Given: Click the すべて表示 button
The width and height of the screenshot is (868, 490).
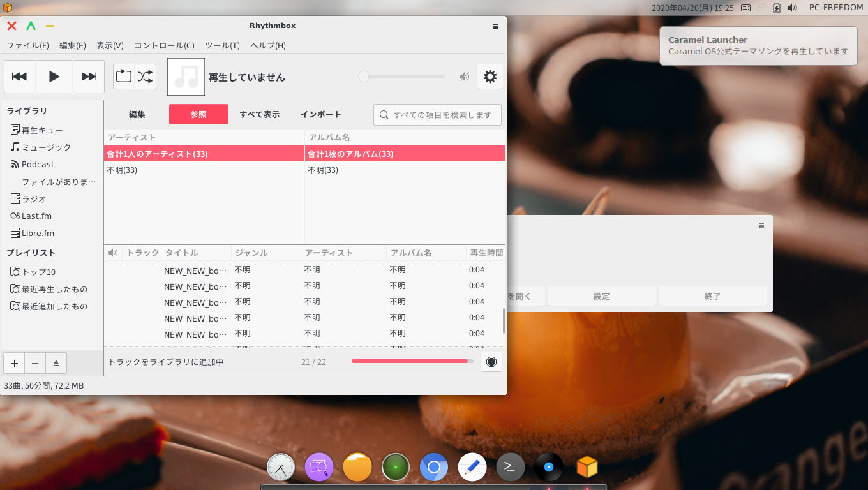Looking at the screenshot, I should point(260,114).
